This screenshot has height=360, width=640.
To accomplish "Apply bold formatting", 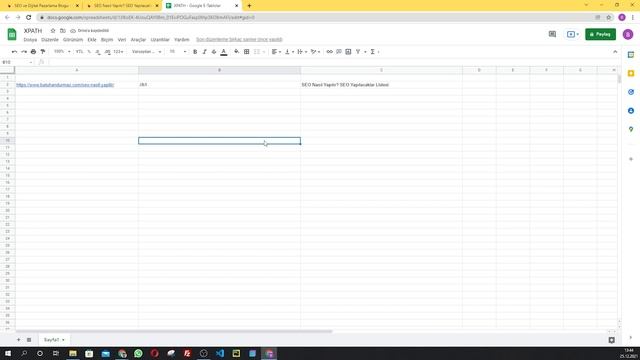I will tap(195, 52).
